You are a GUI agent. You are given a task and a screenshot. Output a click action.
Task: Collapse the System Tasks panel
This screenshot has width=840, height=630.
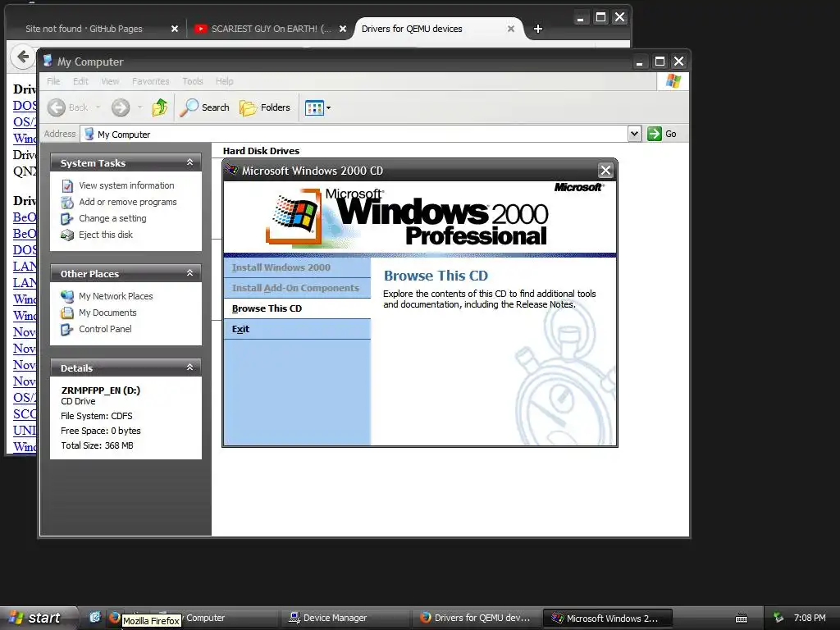click(189, 162)
